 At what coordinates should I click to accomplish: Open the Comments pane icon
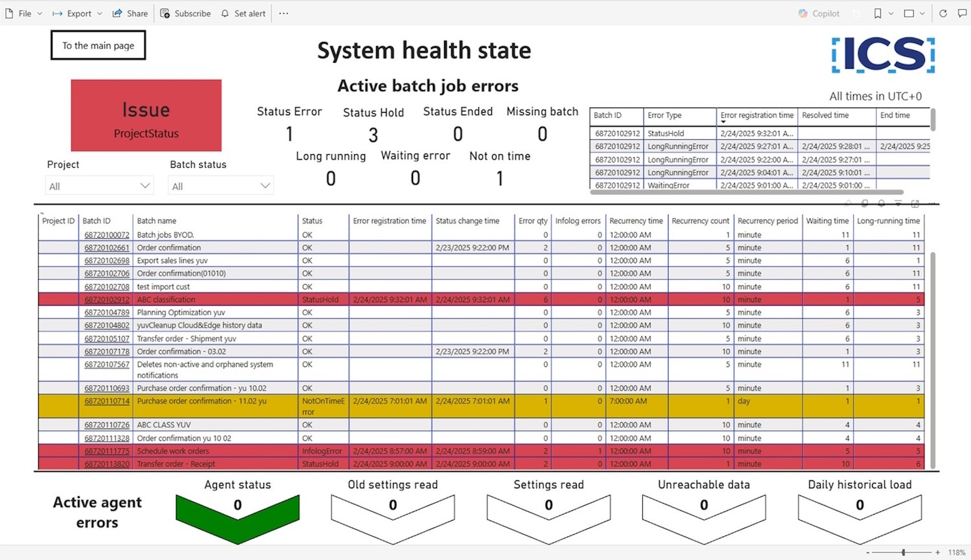(x=962, y=13)
